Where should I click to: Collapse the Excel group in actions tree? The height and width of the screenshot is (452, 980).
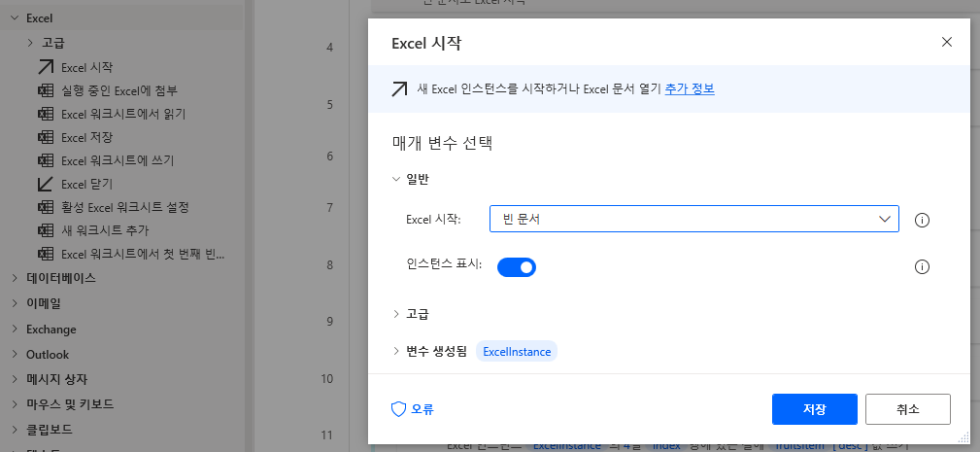coord(15,18)
